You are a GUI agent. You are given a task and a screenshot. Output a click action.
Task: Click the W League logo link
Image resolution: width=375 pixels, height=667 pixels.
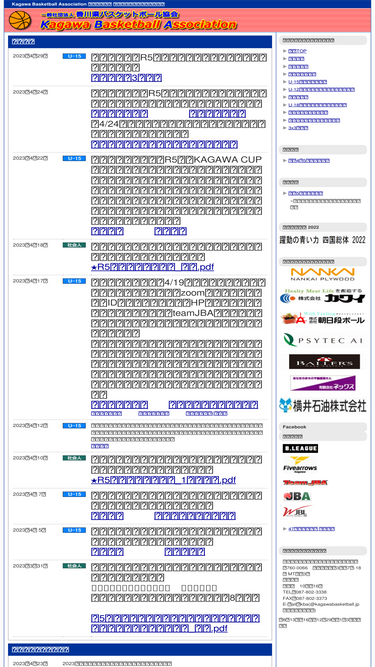point(297,512)
